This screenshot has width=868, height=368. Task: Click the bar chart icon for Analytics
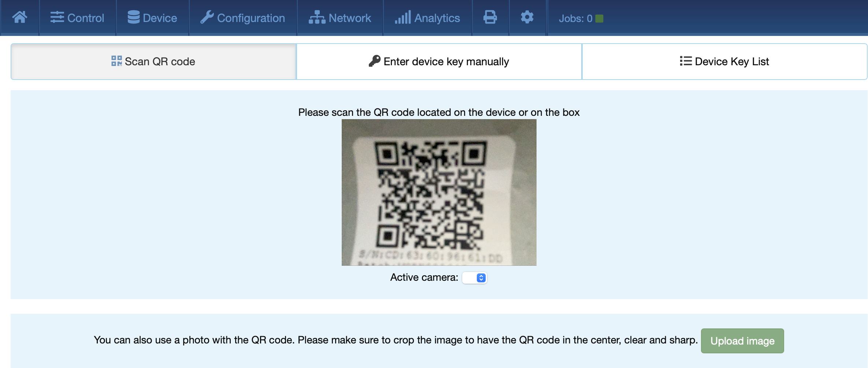[x=403, y=17]
